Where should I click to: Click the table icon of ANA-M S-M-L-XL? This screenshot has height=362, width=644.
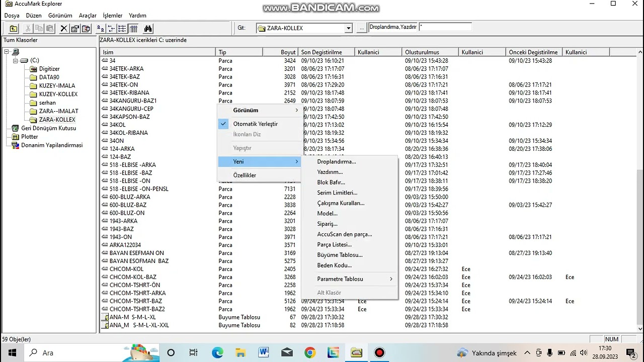[x=105, y=317]
